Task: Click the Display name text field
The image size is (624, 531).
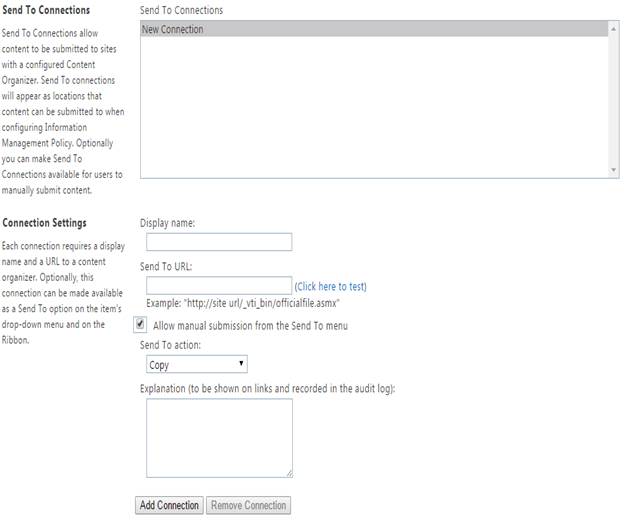Action: pyautogui.click(x=219, y=242)
